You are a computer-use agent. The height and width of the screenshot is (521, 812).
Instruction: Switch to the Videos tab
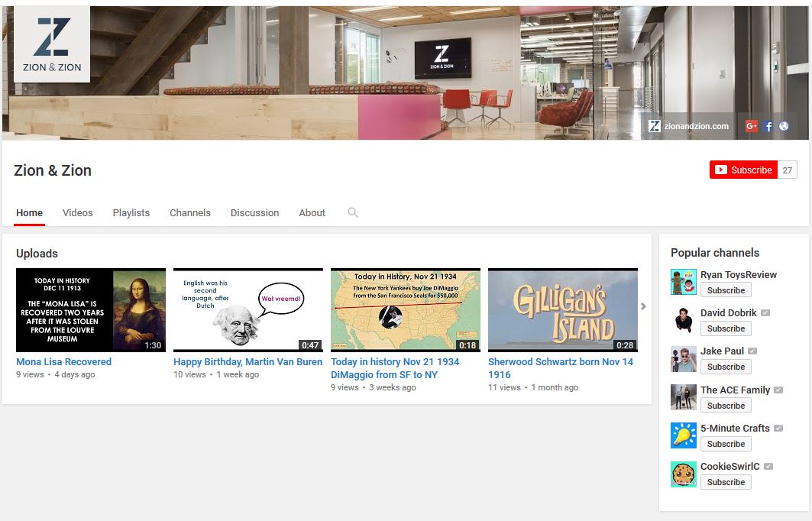tap(77, 212)
